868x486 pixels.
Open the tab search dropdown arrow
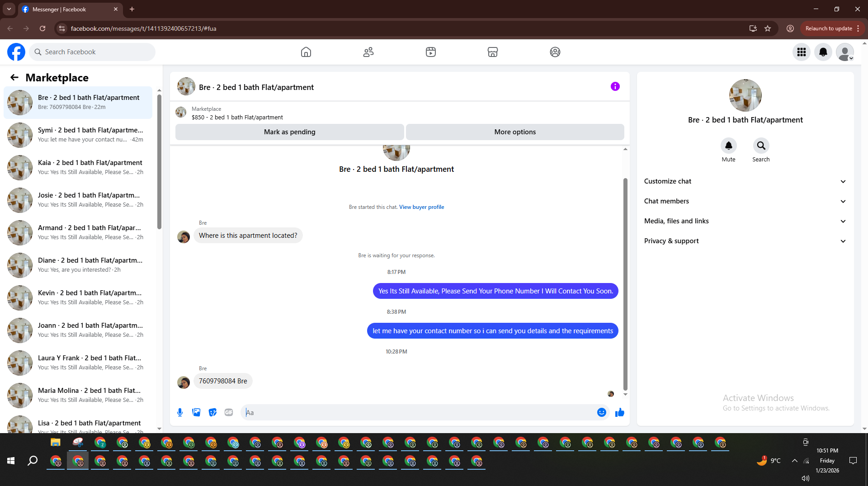[x=9, y=9]
